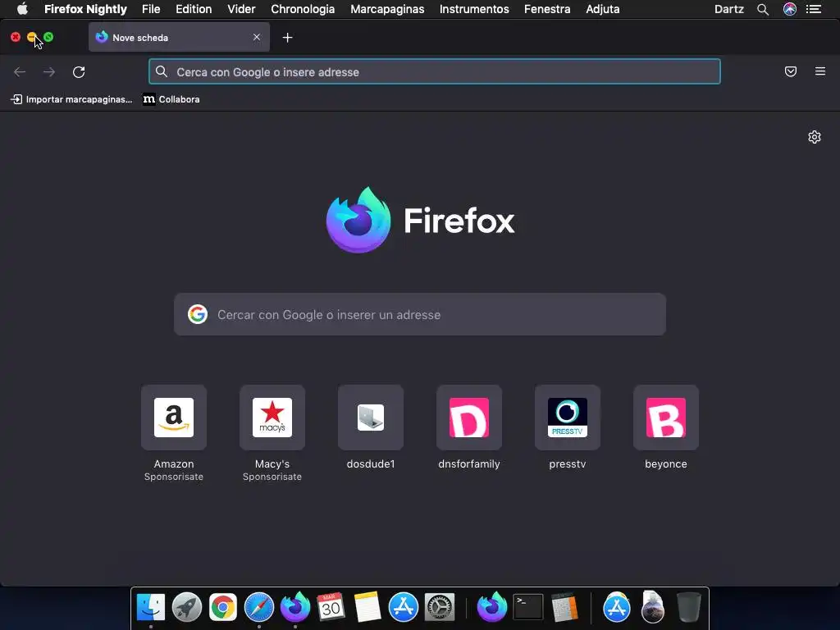
Task: Open the beyonce shortcut tile
Action: [x=666, y=418]
